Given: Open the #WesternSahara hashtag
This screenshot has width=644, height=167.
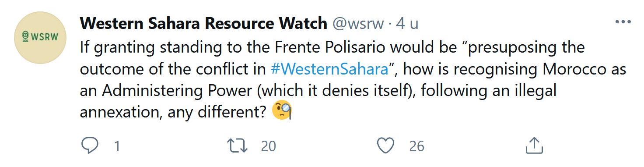Looking at the screenshot, I should click(330, 70).
